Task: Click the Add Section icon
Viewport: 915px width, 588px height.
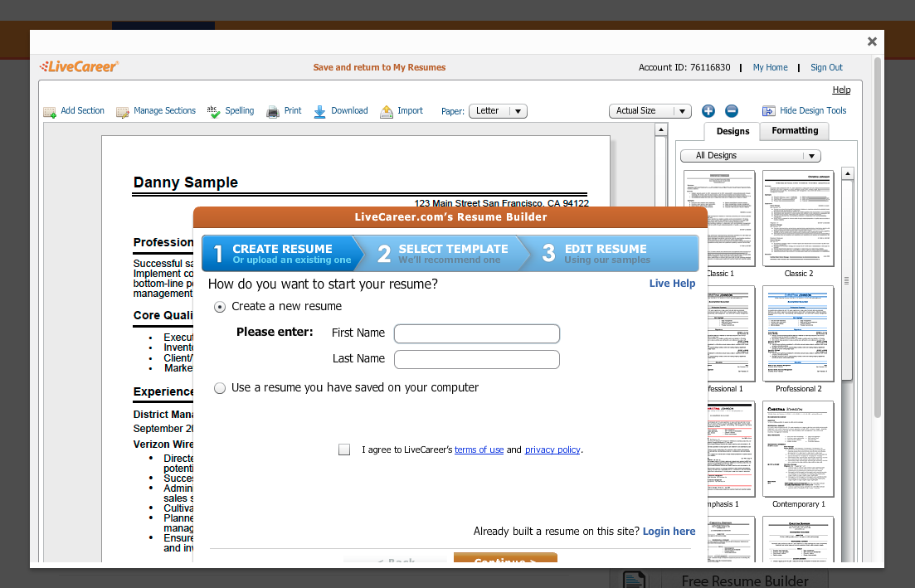Action: tap(50, 111)
